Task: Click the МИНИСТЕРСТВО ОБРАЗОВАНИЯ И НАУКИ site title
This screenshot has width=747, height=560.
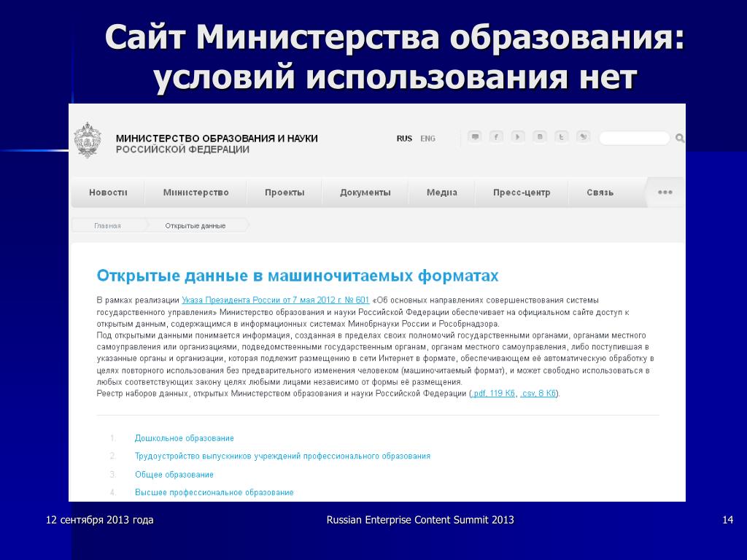Action: click(217, 139)
